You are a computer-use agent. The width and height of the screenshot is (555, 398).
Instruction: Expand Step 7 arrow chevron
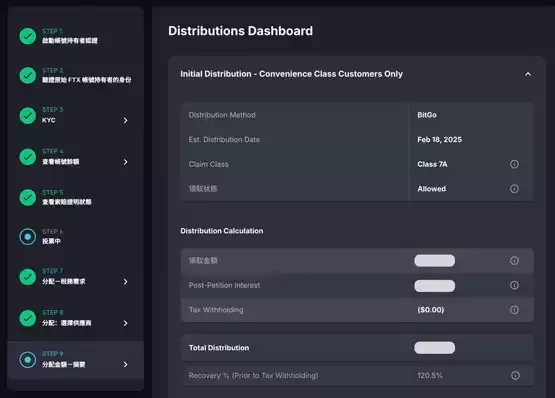(126, 282)
